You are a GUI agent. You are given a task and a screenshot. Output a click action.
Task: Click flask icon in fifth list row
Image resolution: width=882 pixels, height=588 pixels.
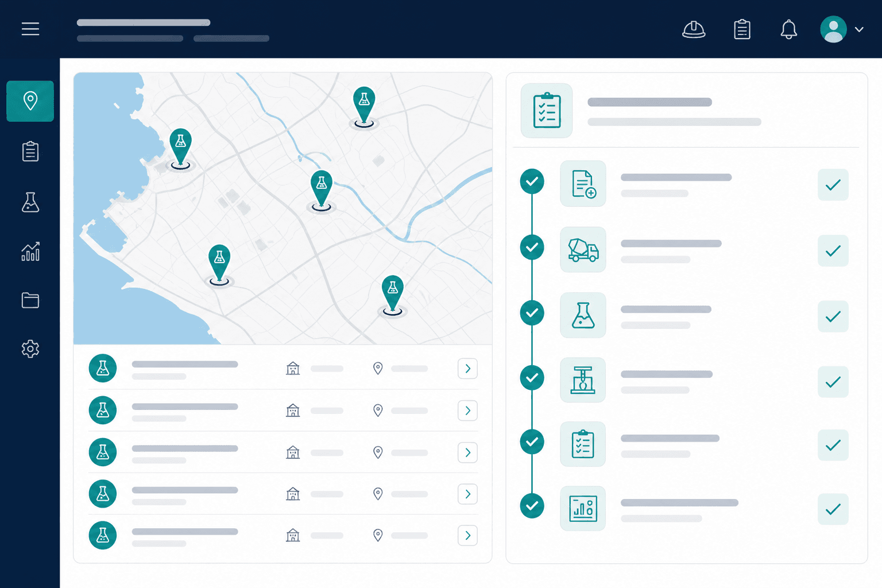click(x=103, y=535)
